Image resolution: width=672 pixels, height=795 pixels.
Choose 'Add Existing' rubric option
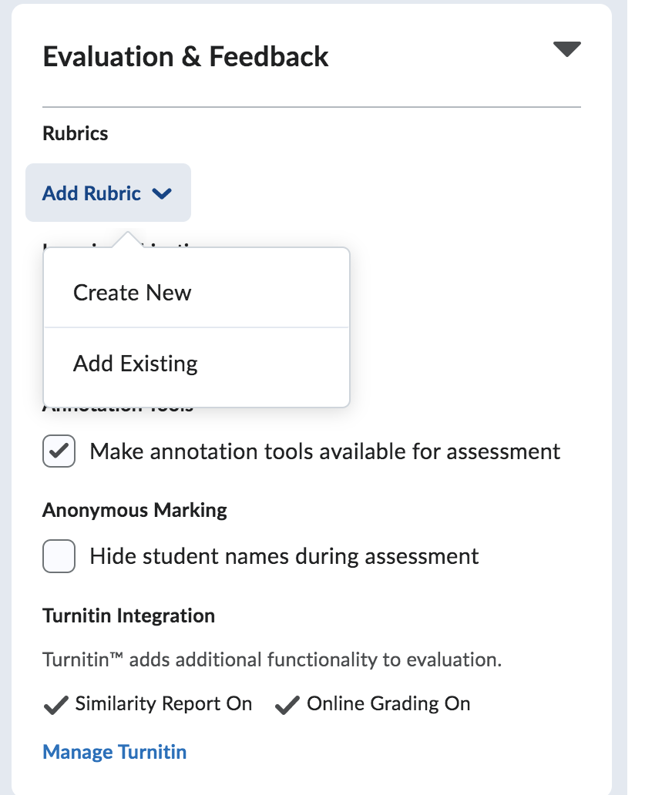[135, 363]
